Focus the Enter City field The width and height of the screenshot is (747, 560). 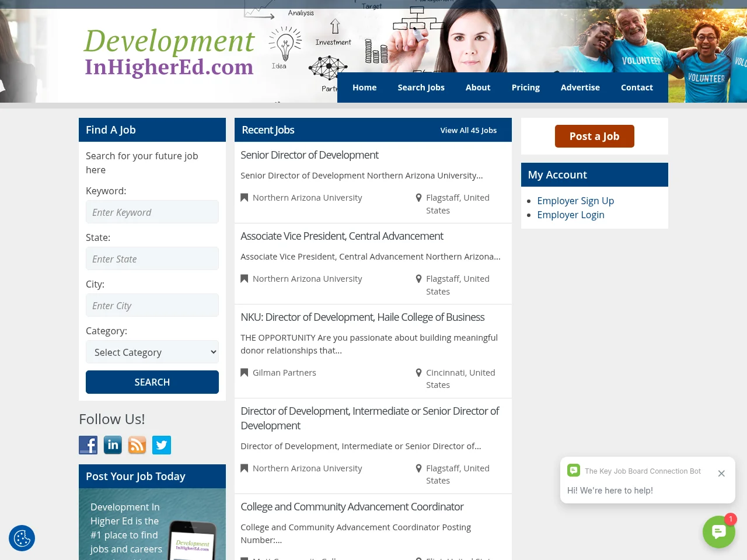[152, 305]
